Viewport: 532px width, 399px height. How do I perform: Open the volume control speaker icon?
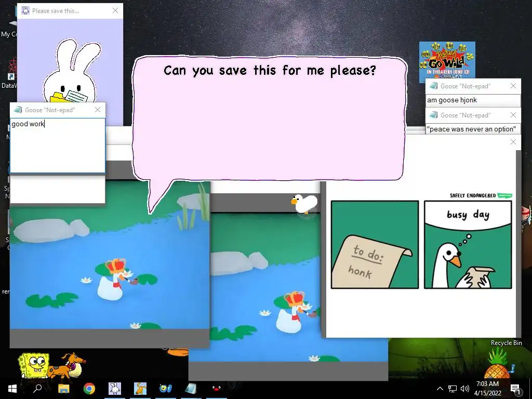point(465,389)
